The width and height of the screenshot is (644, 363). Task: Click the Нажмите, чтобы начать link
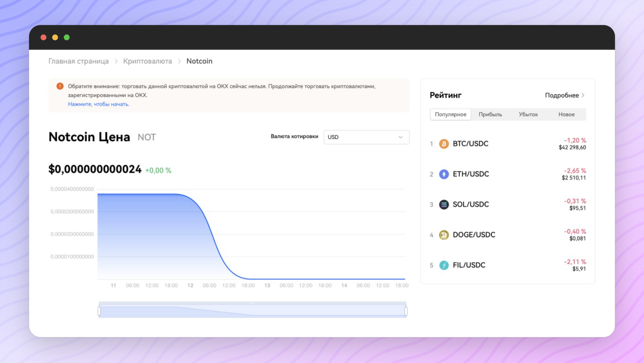[98, 104]
